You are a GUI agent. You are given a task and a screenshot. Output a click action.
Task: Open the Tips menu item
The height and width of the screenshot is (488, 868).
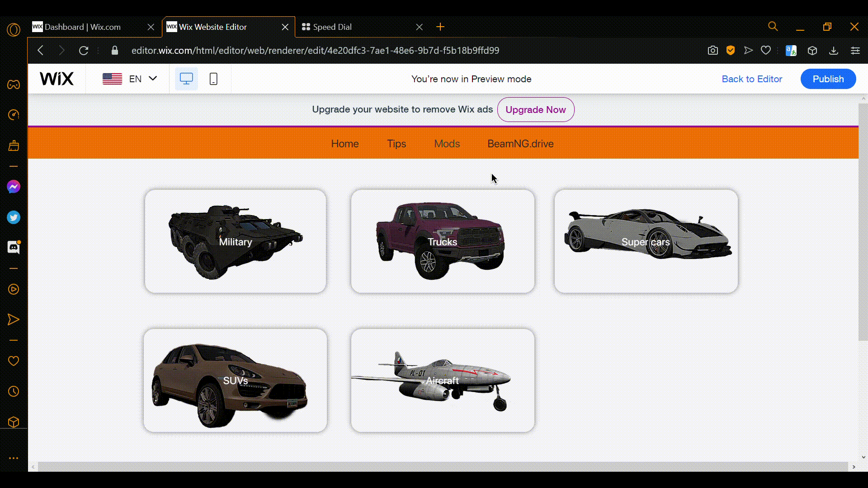click(396, 144)
